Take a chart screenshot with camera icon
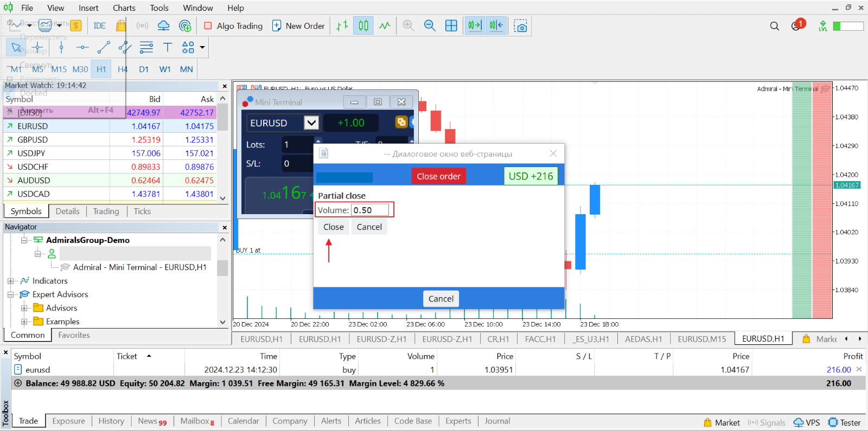868x431 pixels. point(521,26)
